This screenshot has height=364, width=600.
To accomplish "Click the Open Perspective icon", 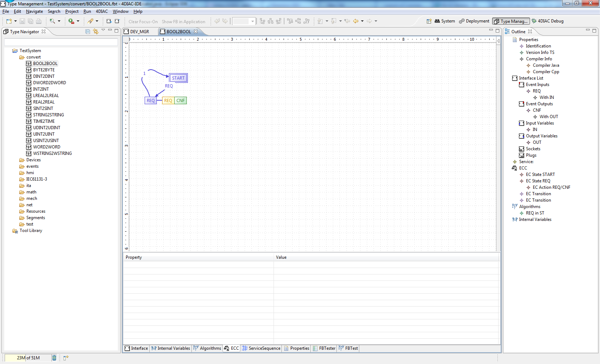I will coord(429,21).
